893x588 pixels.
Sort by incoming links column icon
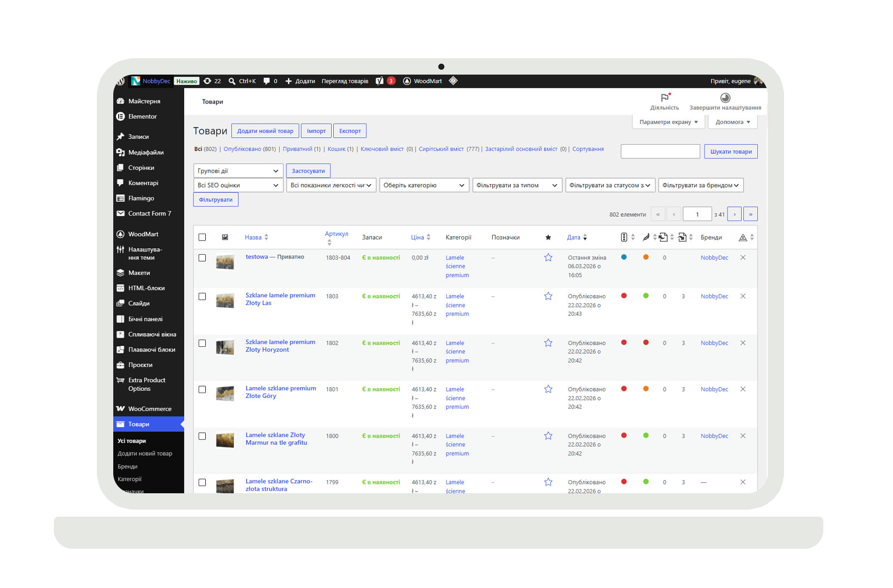tap(682, 237)
